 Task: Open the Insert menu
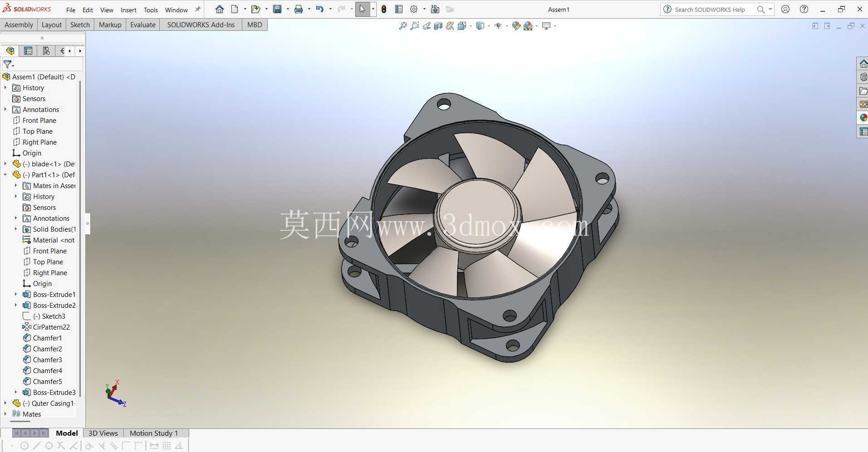coord(128,10)
